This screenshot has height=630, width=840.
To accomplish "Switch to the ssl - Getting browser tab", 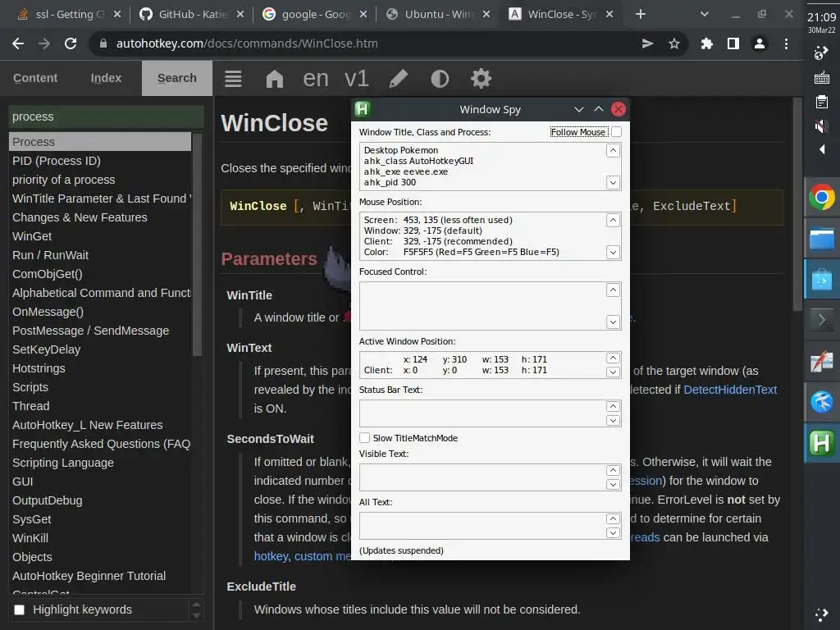I will click(x=67, y=15).
